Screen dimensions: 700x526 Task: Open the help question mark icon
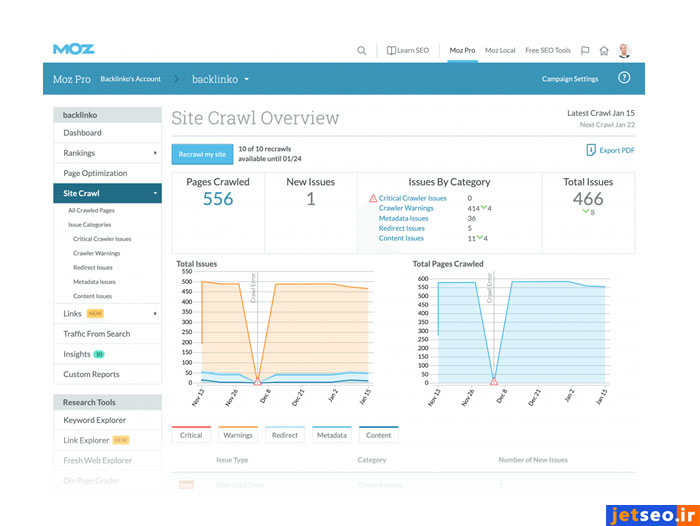coord(624,78)
